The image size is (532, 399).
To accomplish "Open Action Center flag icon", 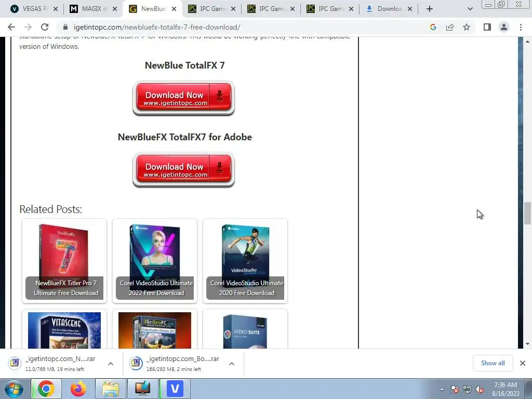I will click(455, 389).
